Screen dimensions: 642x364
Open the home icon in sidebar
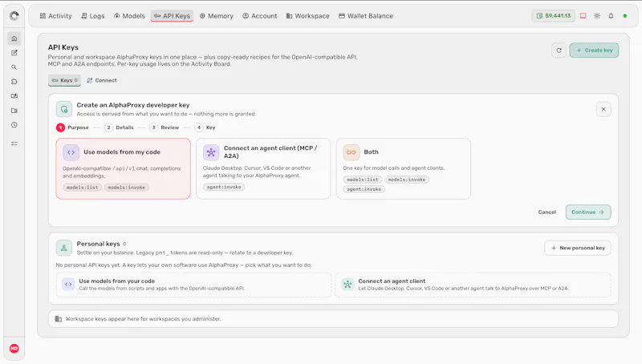click(14, 38)
